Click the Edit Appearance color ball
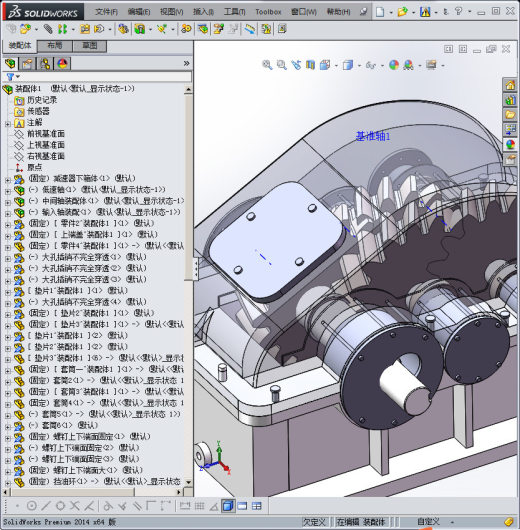 pos(394,65)
